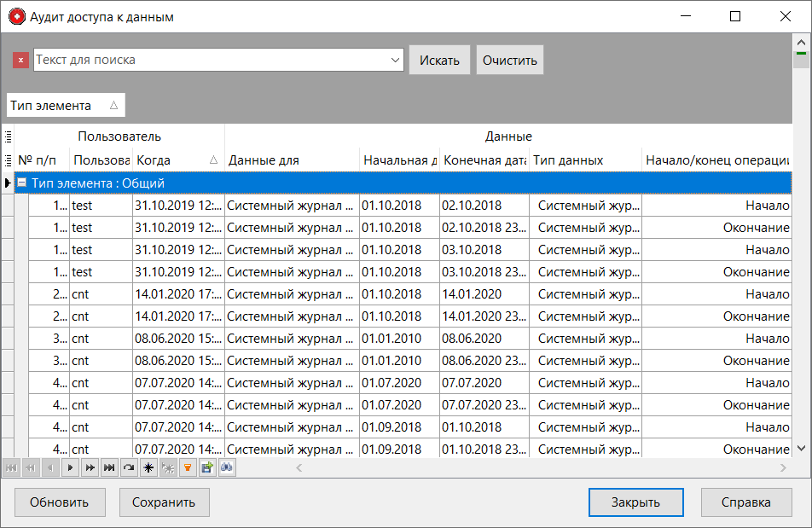Image resolution: width=812 pixels, height=528 pixels.
Task: Click the red X to clear search
Action: coord(20,60)
